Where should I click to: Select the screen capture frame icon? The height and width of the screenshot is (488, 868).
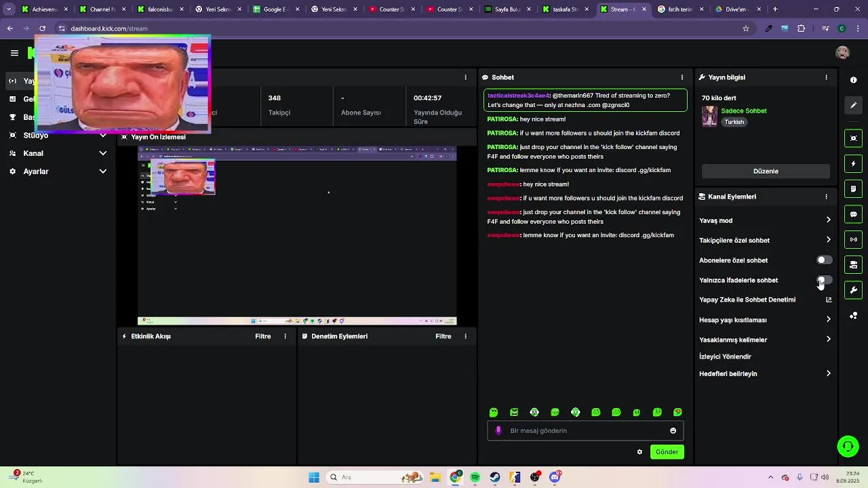[x=853, y=138]
